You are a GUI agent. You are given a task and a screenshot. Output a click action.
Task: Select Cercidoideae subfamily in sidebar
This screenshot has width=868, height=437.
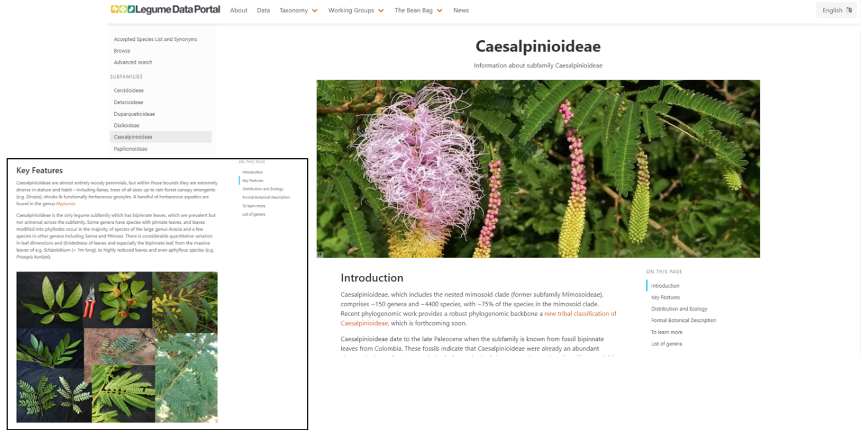tap(128, 90)
